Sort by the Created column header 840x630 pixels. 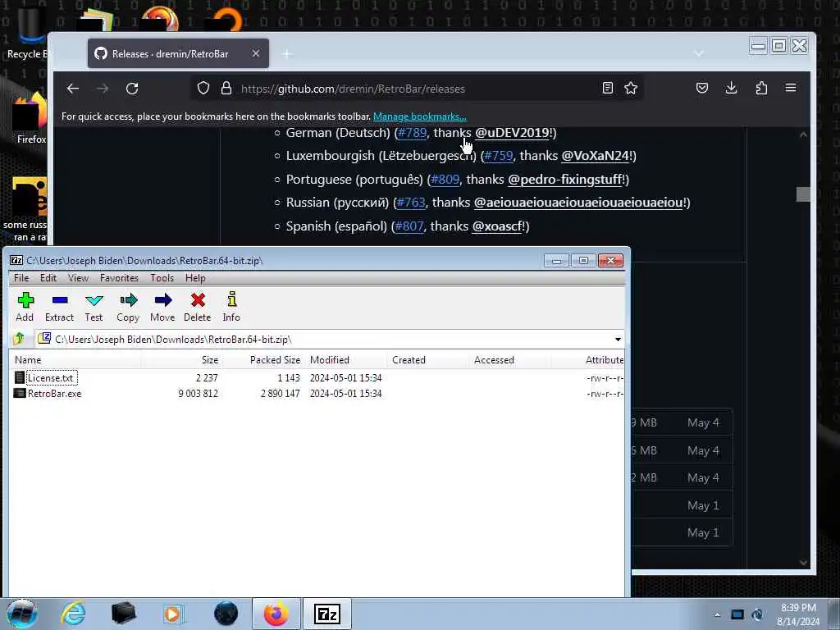(427, 360)
